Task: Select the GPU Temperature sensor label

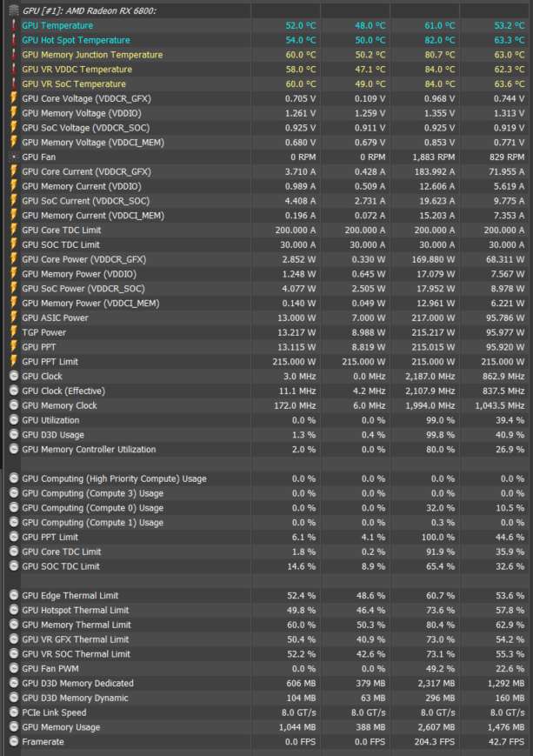Action: (57, 25)
